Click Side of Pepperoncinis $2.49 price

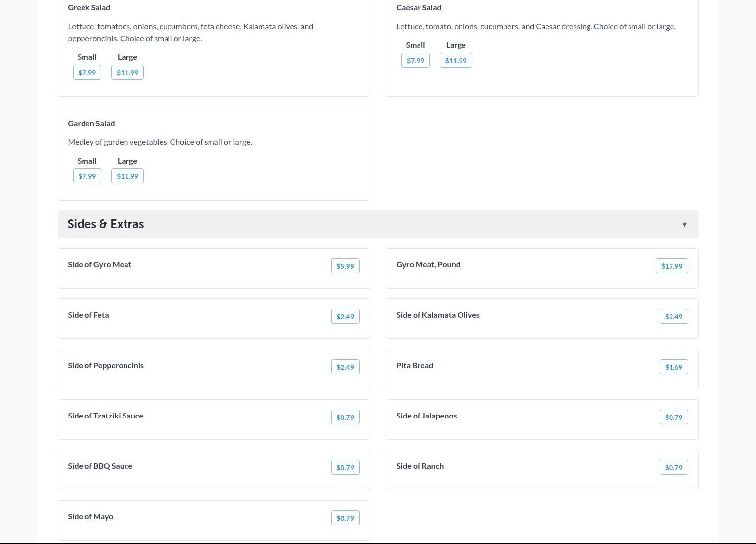[x=345, y=367]
